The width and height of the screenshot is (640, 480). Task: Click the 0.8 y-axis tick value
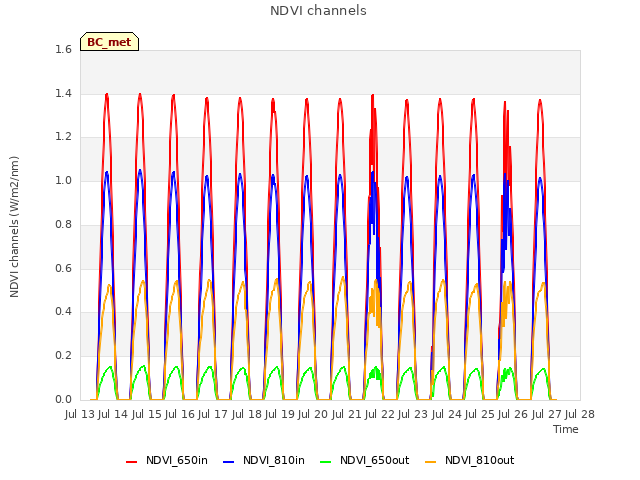(63, 224)
